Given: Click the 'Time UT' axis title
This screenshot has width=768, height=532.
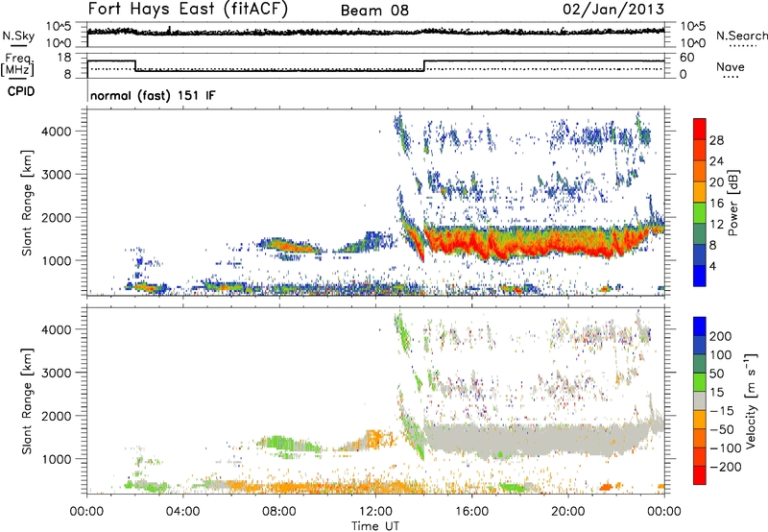Looking at the screenshot, I should pos(375,525).
